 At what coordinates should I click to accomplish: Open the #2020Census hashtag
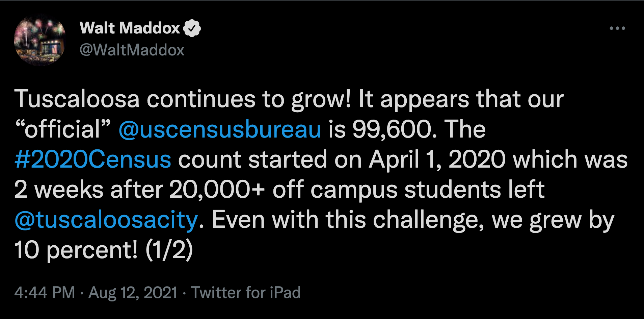[x=93, y=159]
